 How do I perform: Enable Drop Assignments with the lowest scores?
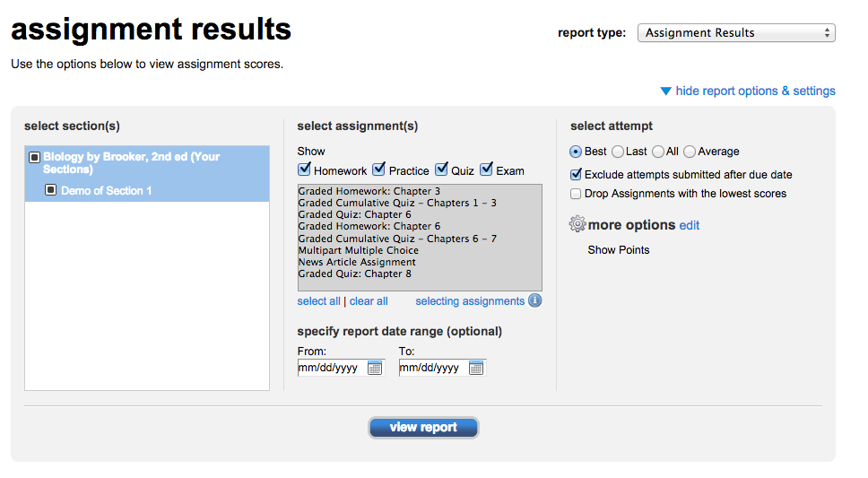click(576, 194)
